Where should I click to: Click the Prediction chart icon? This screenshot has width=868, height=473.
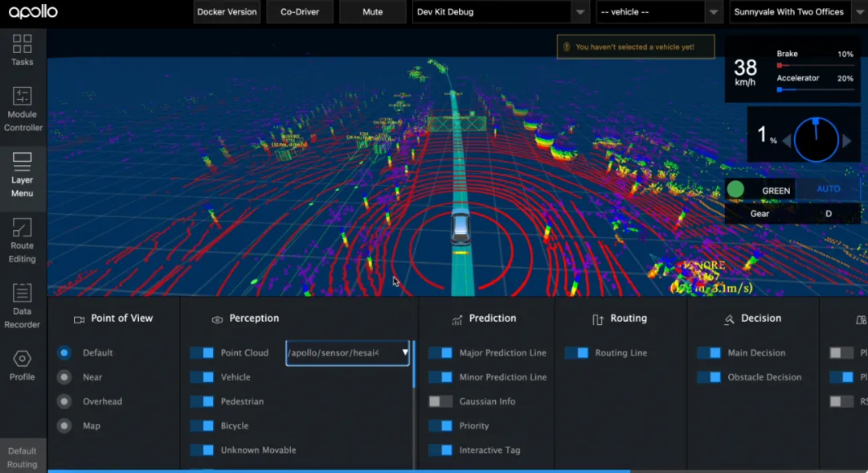457,319
